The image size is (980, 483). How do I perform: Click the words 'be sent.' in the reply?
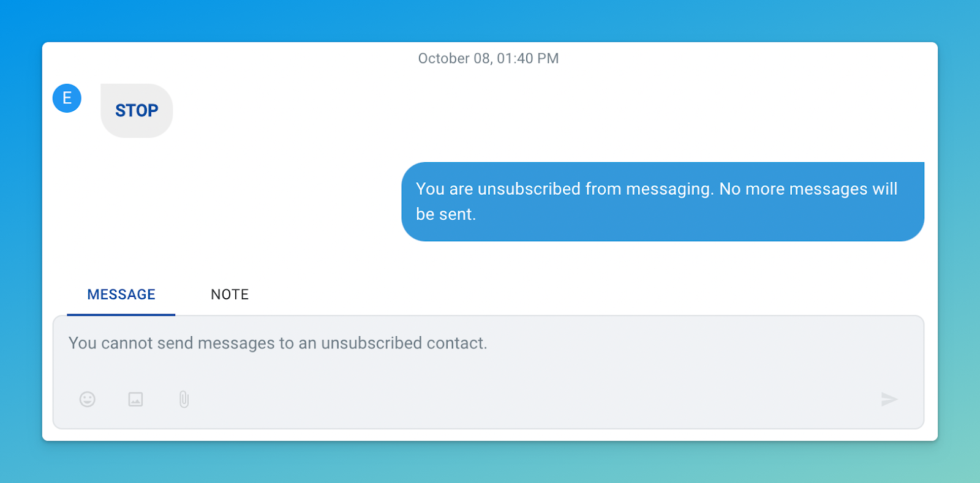tap(445, 214)
